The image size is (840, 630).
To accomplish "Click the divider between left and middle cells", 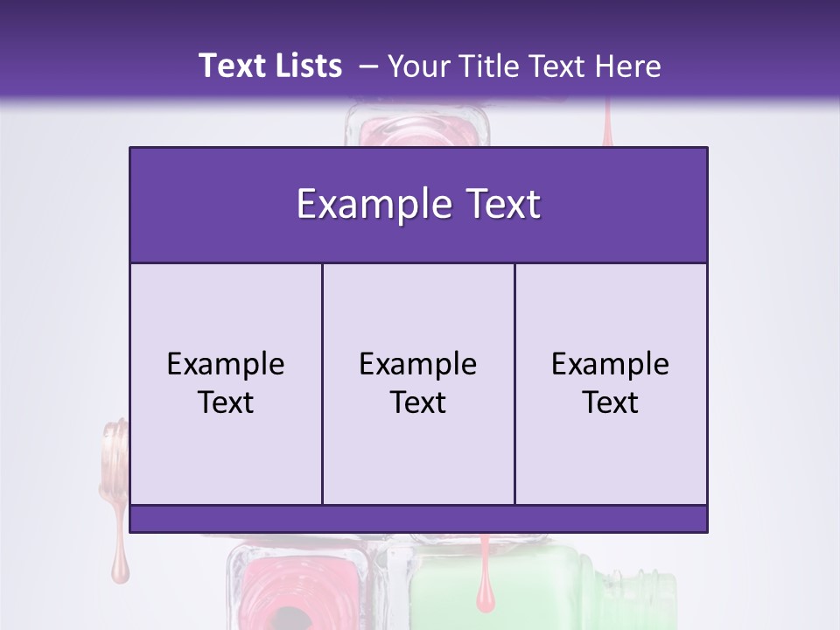I will 322,383.
